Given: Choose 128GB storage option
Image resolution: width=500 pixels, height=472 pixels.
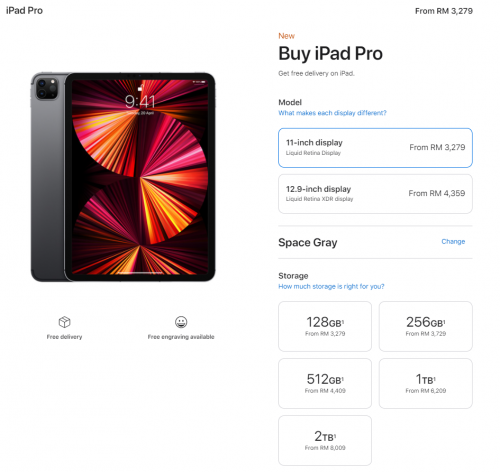Looking at the screenshot, I should 325,326.
